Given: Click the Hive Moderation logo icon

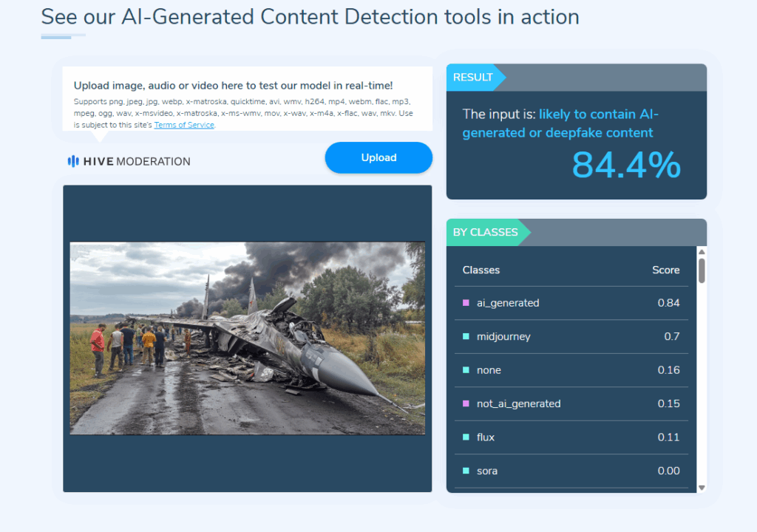Looking at the screenshot, I should pyautogui.click(x=73, y=161).
